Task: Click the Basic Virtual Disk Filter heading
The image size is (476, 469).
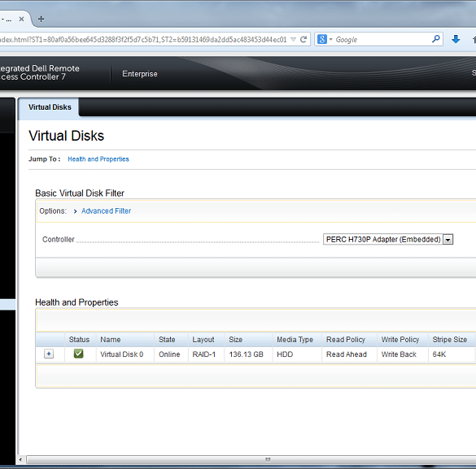Action: click(80, 193)
